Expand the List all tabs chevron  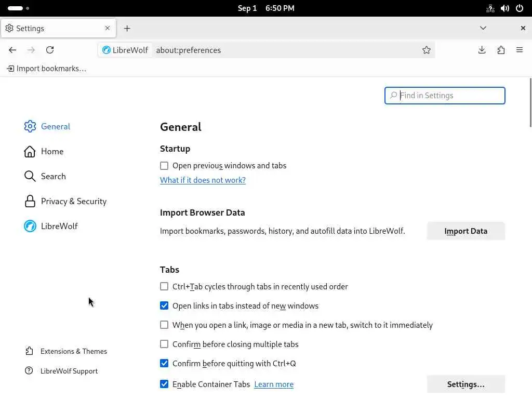[483, 28]
